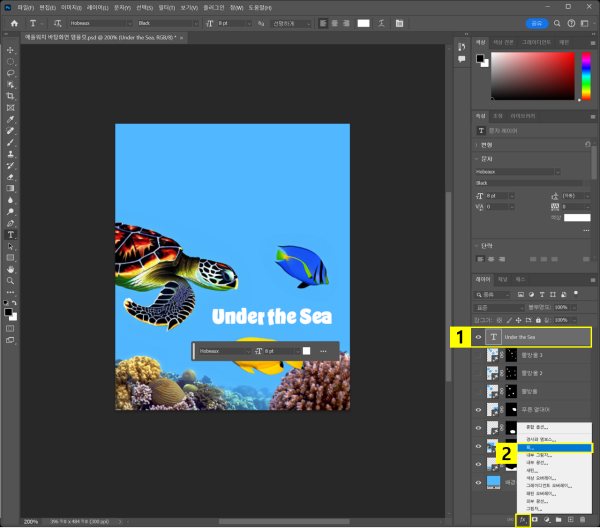The height and width of the screenshot is (528, 600).
Task: Select the Crop tool
Action: (x=10, y=96)
